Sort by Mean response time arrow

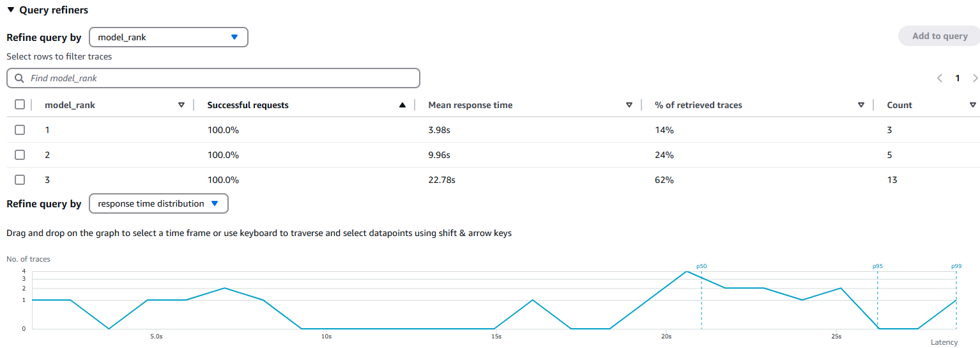pyautogui.click(x=629, y=105)
